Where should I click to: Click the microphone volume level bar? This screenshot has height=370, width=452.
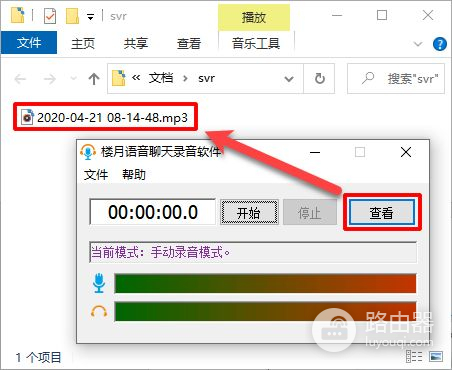point(265,283)
